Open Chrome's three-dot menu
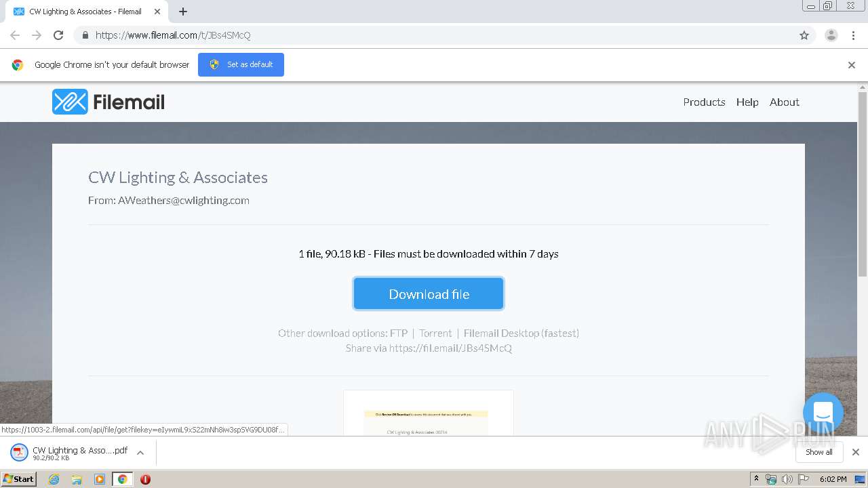 pos(854,35)
